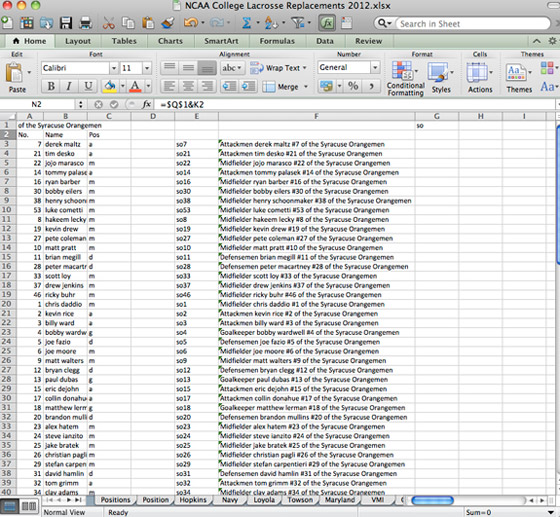Click the fill color paint bucket
The image size is (560, 517).
coord(110,86)
